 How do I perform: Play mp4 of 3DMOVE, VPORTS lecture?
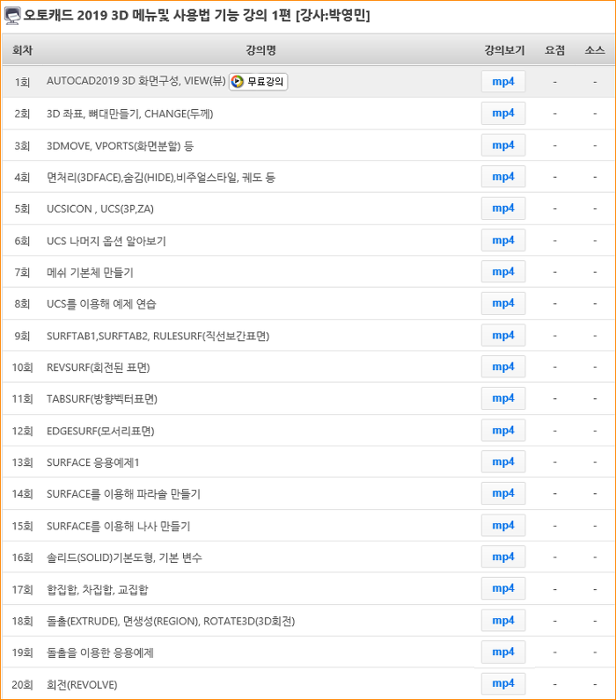coord(503,145)
